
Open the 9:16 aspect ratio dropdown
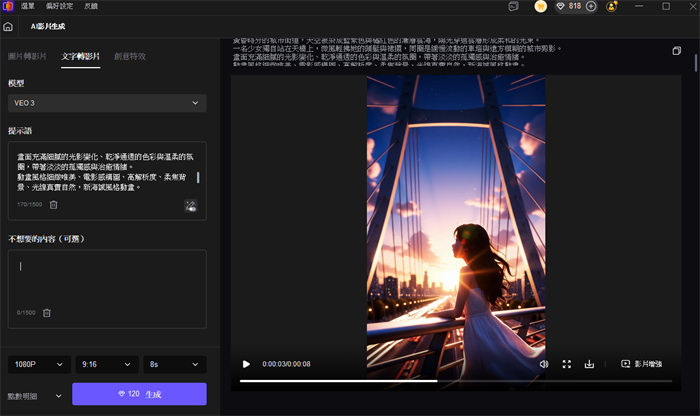pyautogui.click(x=106, y=364)
